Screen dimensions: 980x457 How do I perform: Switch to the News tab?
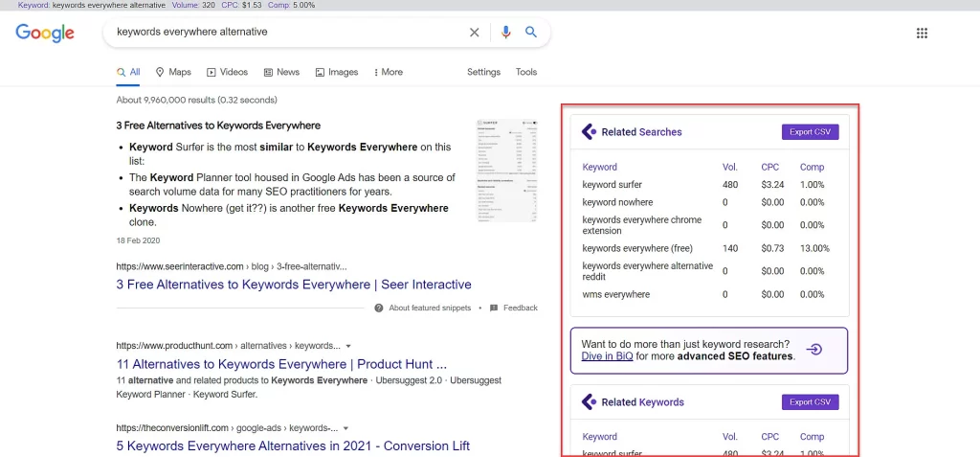click(281, 72)
